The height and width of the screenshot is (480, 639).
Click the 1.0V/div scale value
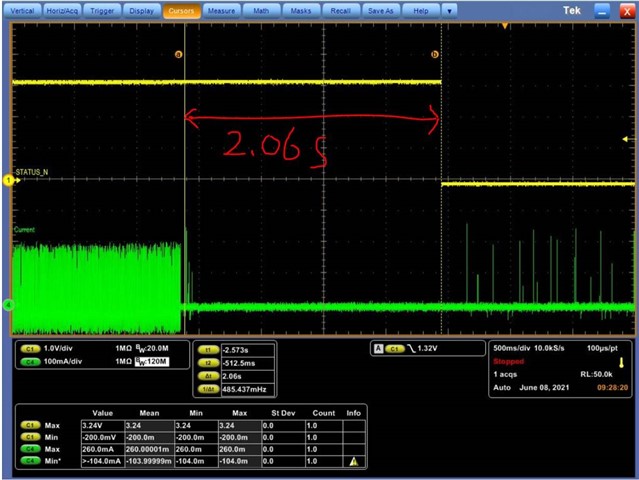pos(58,349)
